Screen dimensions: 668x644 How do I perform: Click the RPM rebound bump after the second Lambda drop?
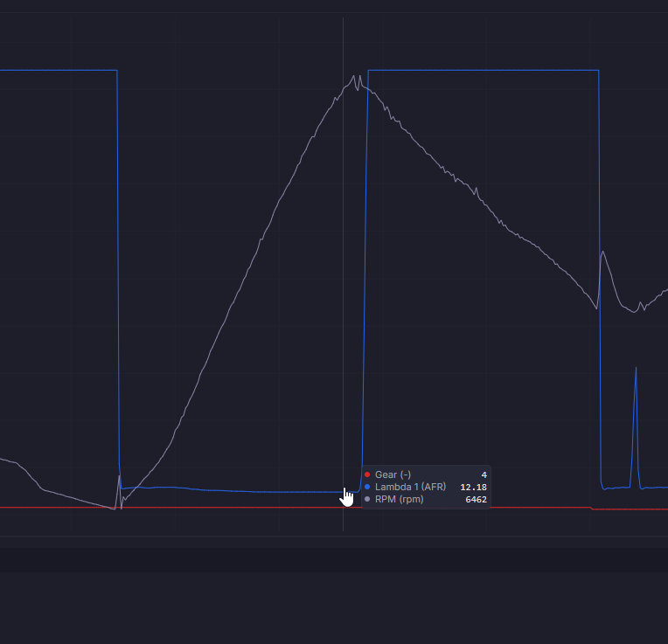point(603,254)
